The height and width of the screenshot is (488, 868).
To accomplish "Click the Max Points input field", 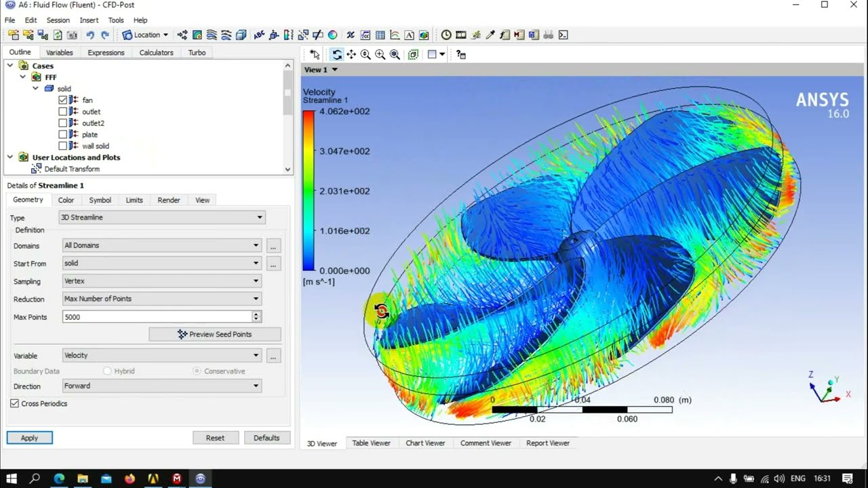I will [157, 317].
